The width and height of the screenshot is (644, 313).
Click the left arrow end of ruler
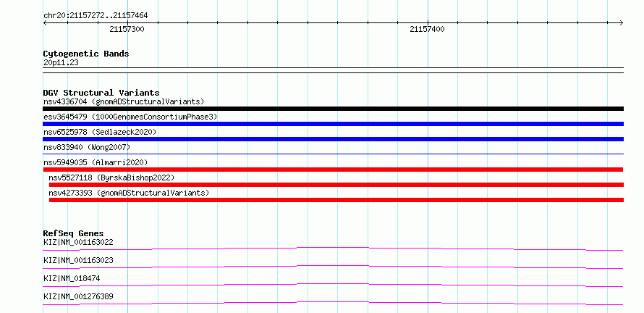click(45, 22)
